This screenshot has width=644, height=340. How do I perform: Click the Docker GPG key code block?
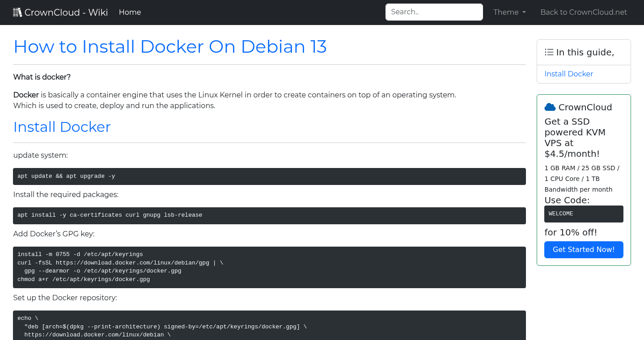[x=269, y=267]
